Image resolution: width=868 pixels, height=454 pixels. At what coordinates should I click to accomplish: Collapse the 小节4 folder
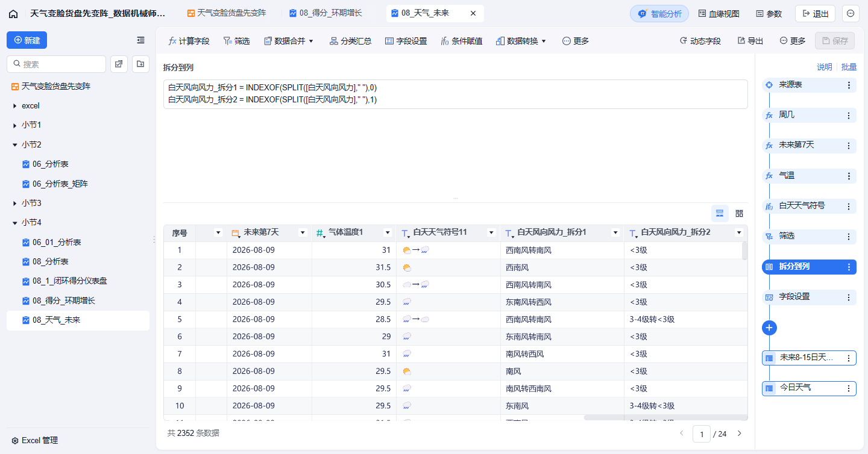tap(14, 223)
